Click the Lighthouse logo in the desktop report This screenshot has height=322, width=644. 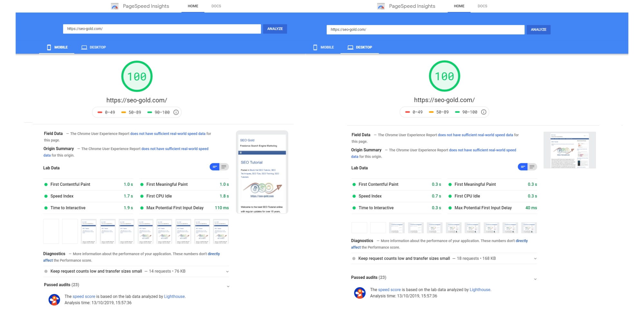click(x=360, y=293)
